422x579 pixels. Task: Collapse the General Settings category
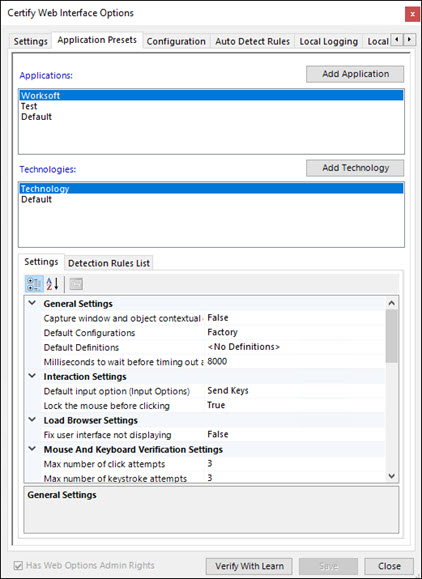(x=32, y=303)
